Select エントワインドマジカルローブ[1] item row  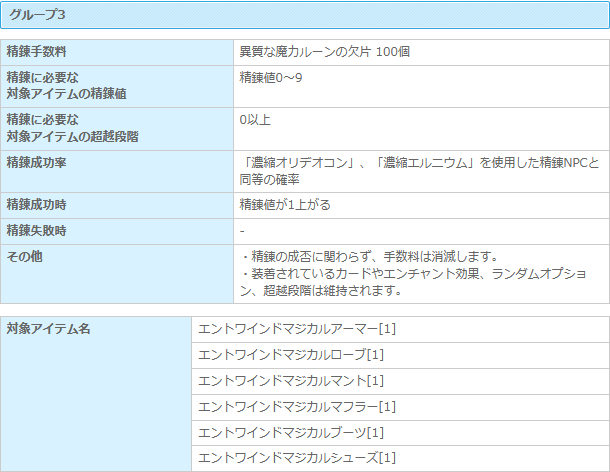click(291, 355)
